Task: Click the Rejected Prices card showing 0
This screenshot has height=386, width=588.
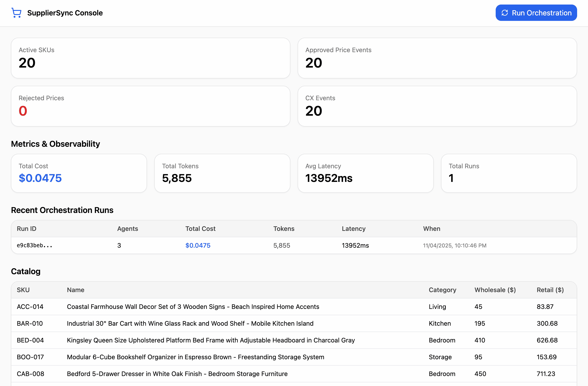Action: click(150, 106)
